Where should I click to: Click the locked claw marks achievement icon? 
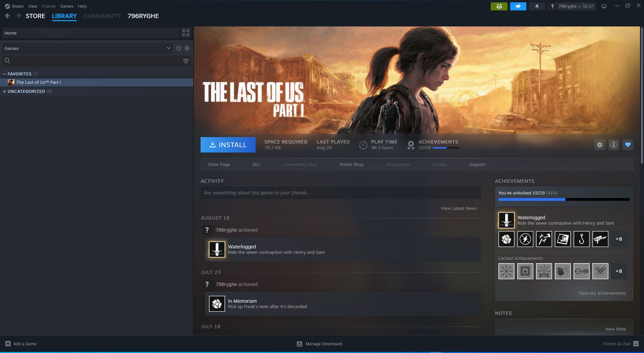point(600,271)
